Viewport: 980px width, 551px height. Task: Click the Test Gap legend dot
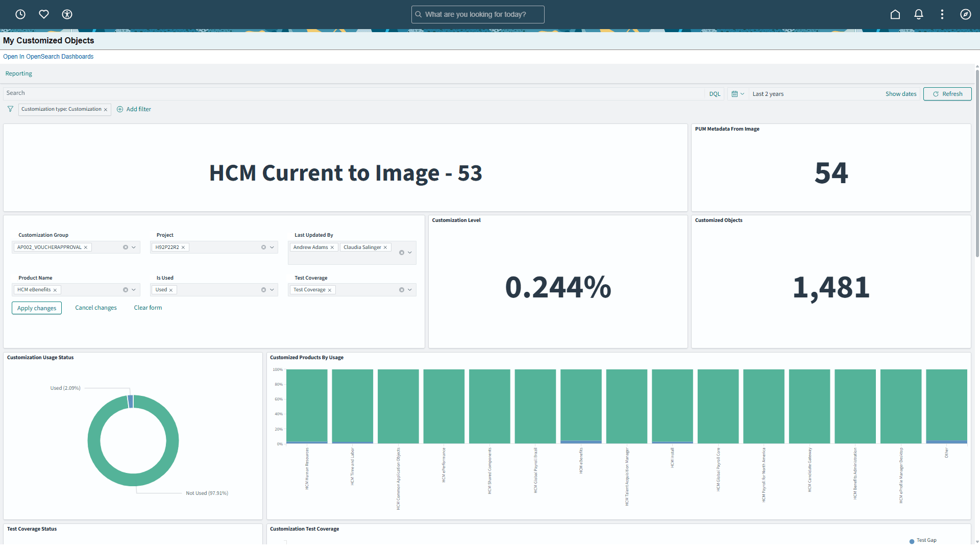pos(912,541)
